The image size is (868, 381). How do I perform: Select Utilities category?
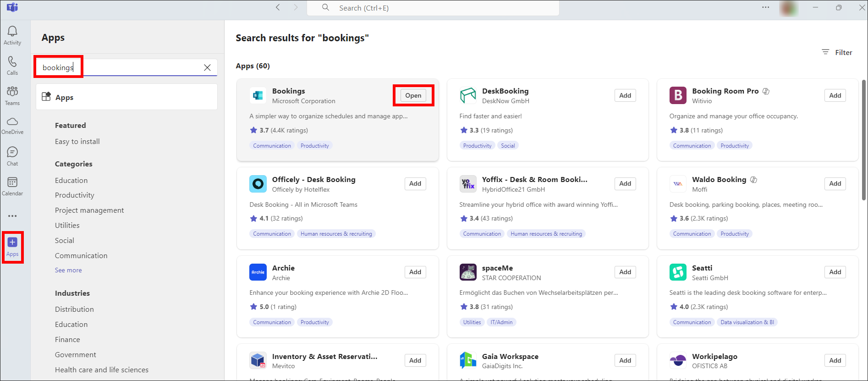pos(67,225)
